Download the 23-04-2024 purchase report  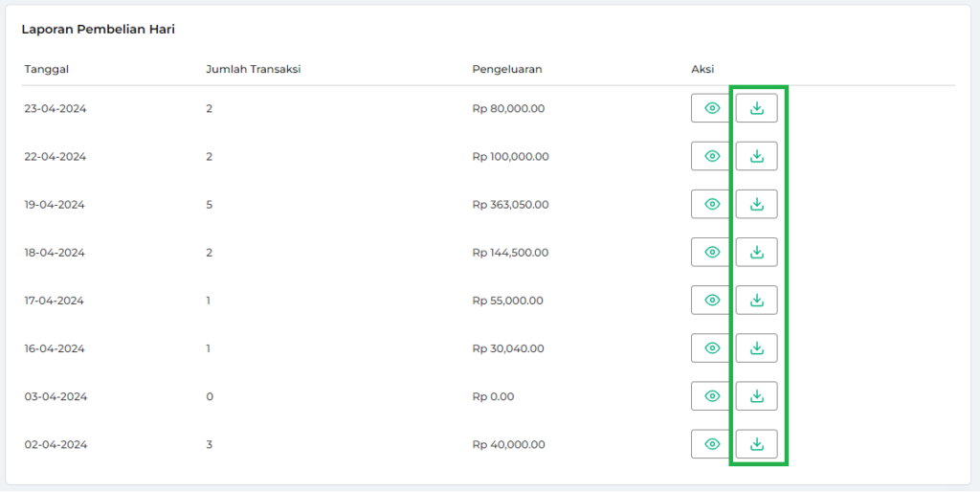tap(756, 108)
